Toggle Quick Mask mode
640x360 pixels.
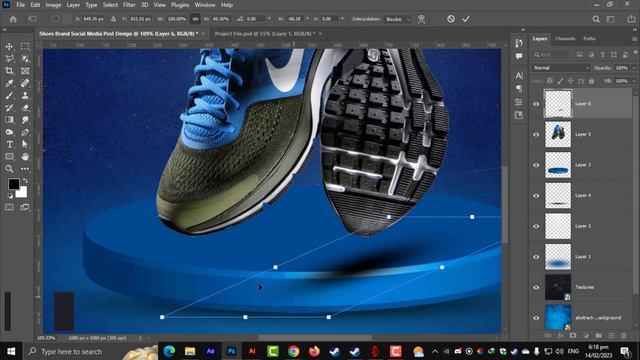click(x=9, y=207)
